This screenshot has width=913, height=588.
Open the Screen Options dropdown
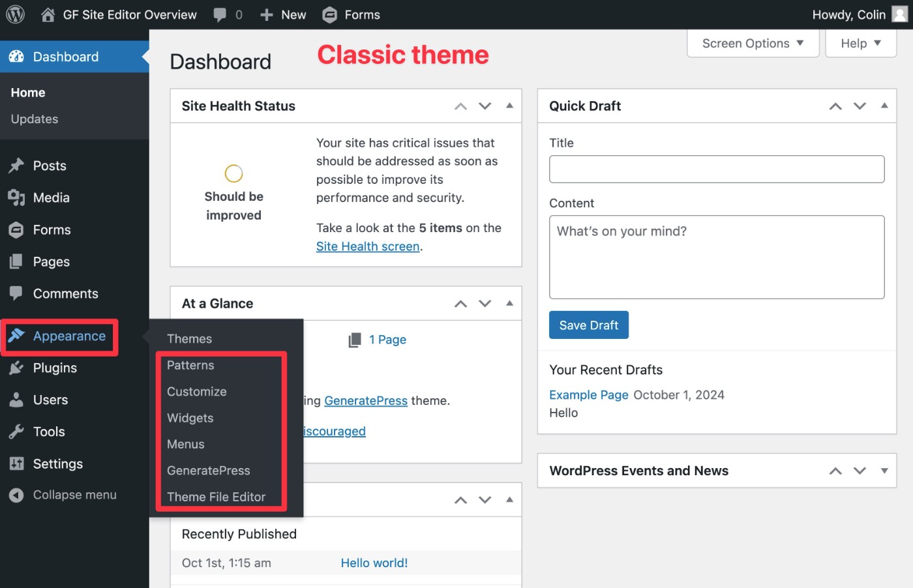coord(753,43)
